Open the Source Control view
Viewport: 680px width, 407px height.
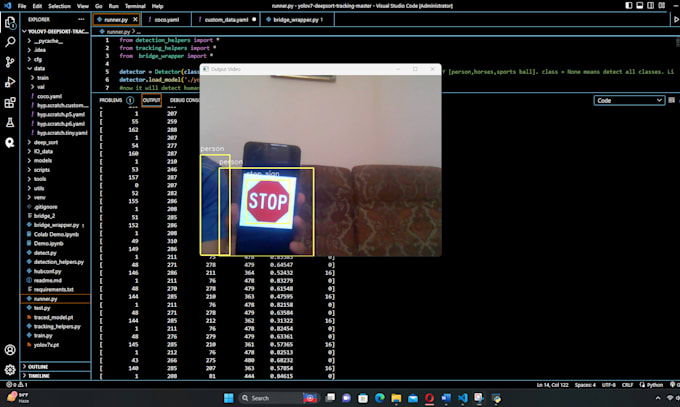[9, 60]
